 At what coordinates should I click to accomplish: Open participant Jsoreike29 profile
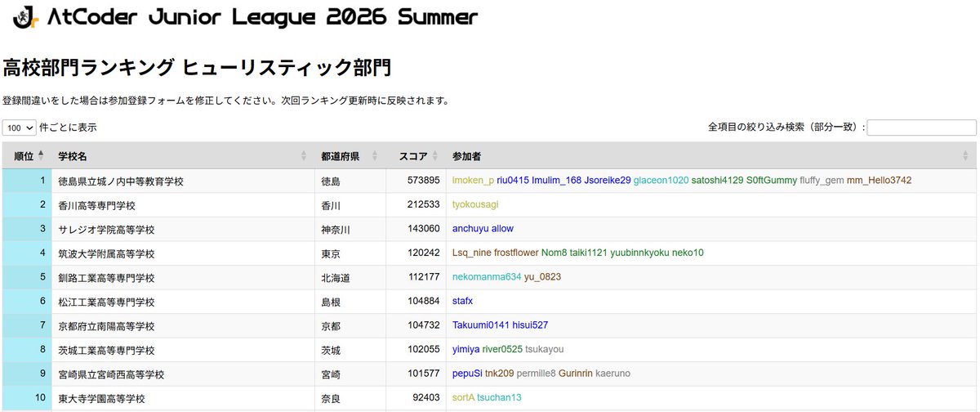[608, 180]
